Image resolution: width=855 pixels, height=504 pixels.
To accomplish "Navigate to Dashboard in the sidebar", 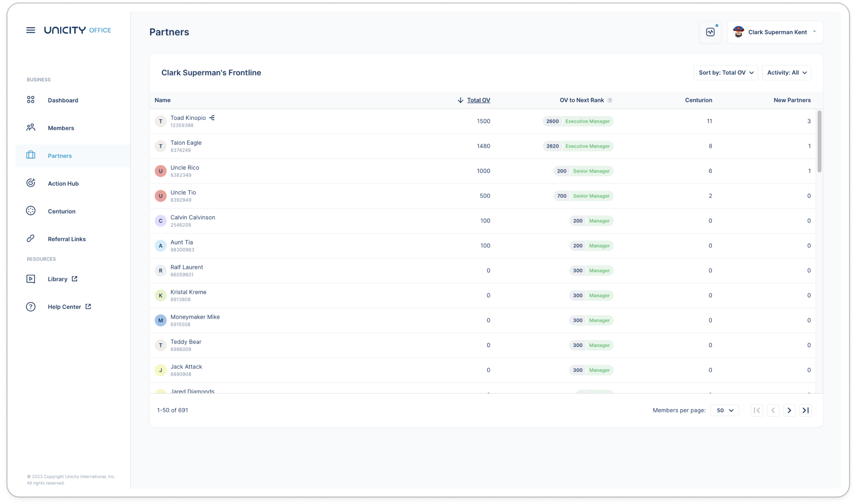I will click(63, 100).
